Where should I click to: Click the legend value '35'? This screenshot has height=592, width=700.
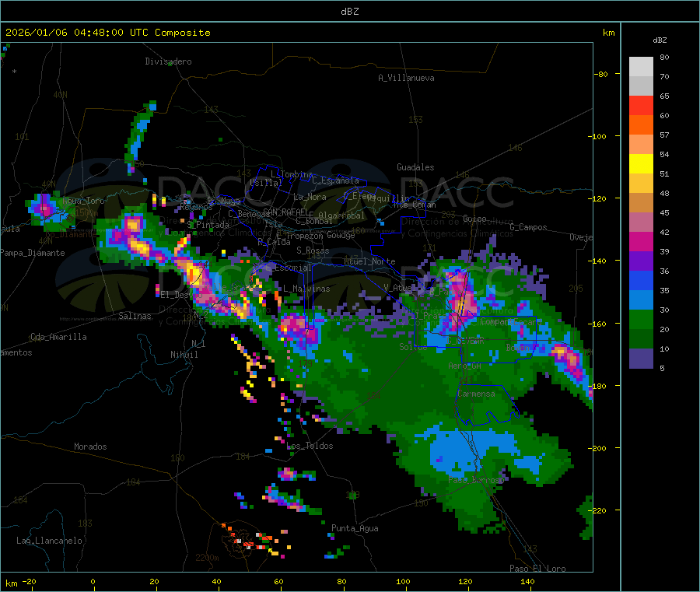tap(664, 290)
